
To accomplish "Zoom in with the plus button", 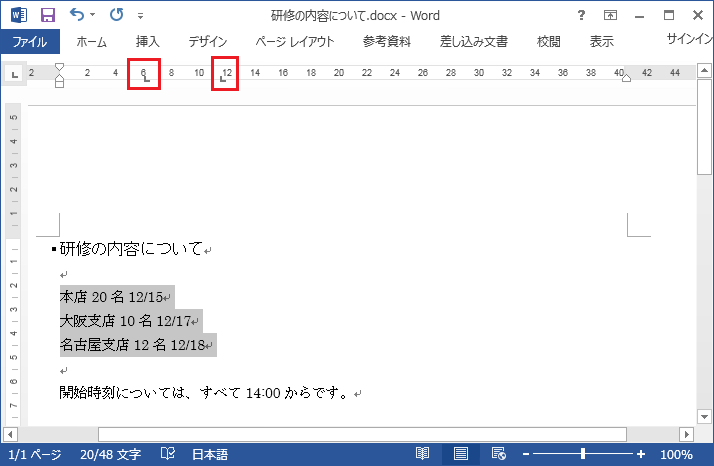I will pos(641,454).
